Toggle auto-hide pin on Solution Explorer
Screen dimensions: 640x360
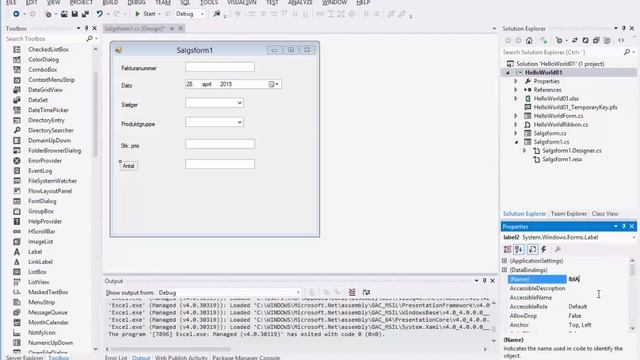(x=624, y=29)
